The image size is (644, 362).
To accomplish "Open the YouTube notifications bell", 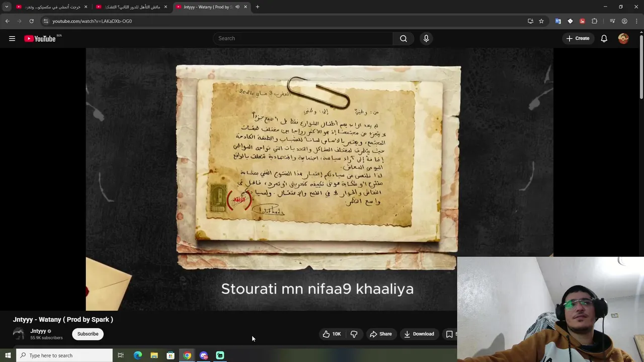I will coord(604,39).
